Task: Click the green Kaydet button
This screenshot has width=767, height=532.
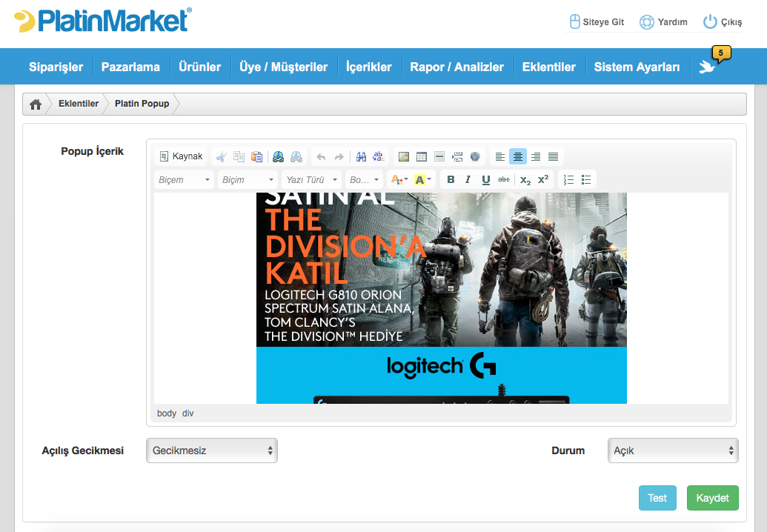Action: click(713, 498)
